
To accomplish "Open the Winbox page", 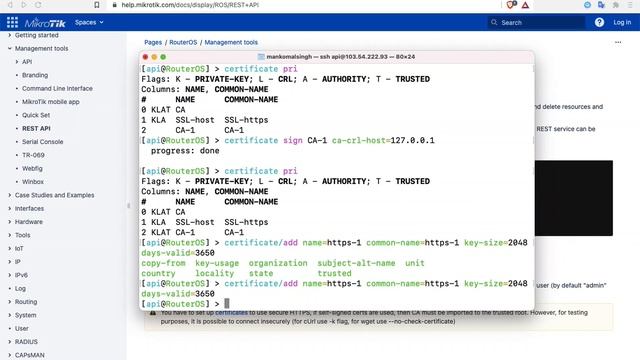I will [33, 182].
